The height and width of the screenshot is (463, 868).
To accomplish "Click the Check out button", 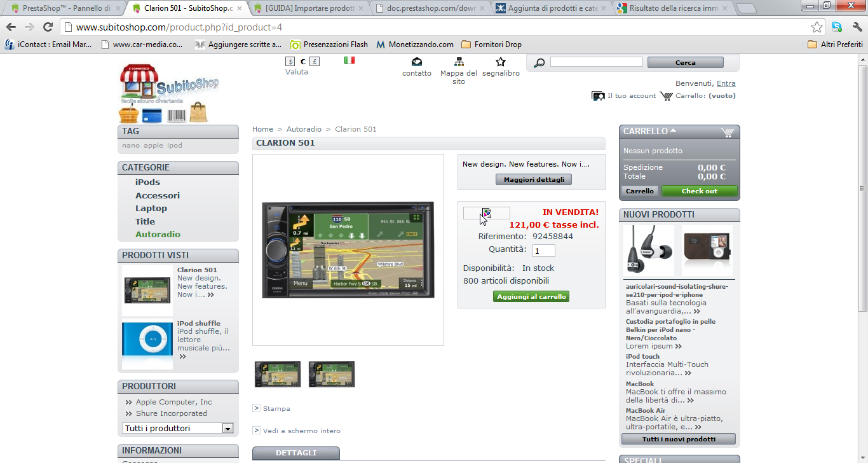I will (699, 191).
